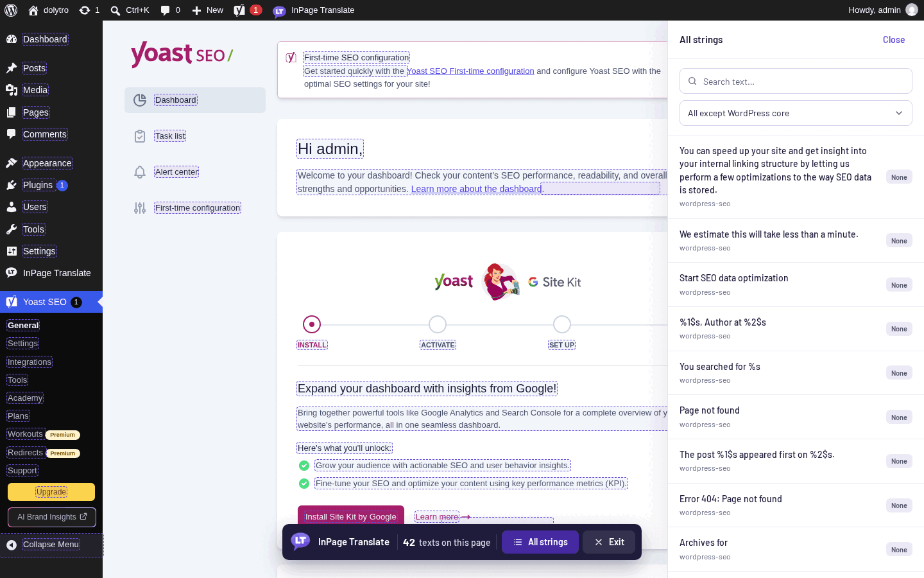Open AI Brand Insights external link
The height and width of the screenshot is (578, 924).
[52, 517]
